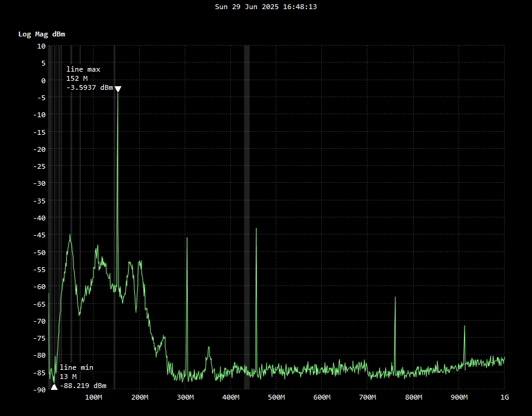The width and height of the screenshot is (532, 416).
Task: Click the spike peak near 300 MHz
Action: pyautogui.click(x=187, y=239)
